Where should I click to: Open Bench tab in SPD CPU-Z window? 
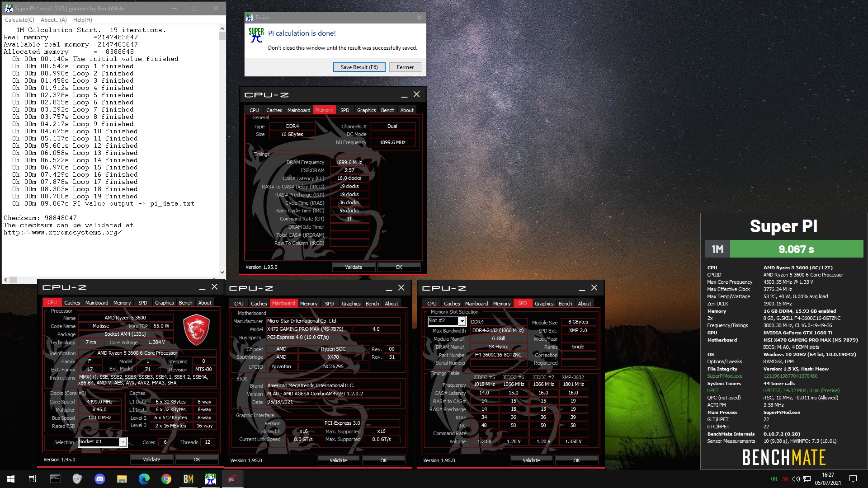tap(565, 304)
